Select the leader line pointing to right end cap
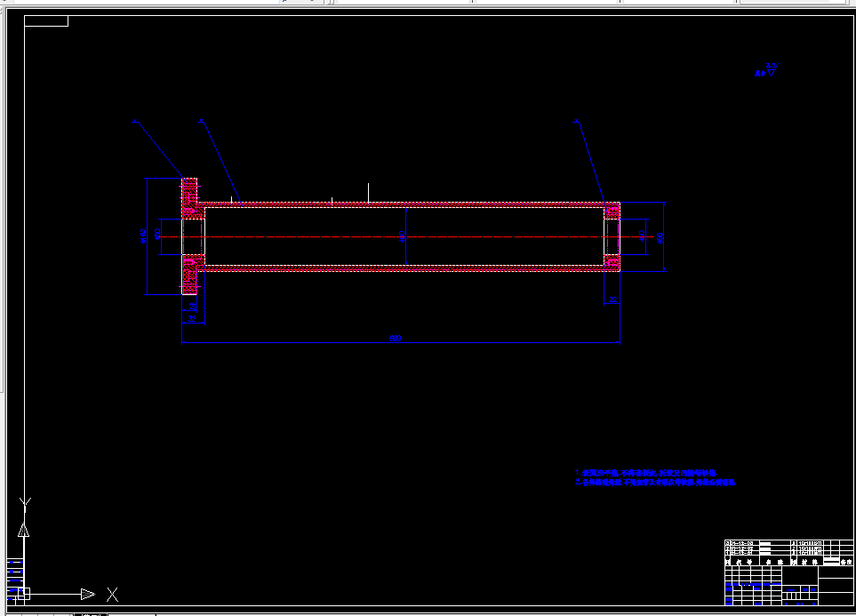This screenshot has height=616, width=856. pos(591,164)
